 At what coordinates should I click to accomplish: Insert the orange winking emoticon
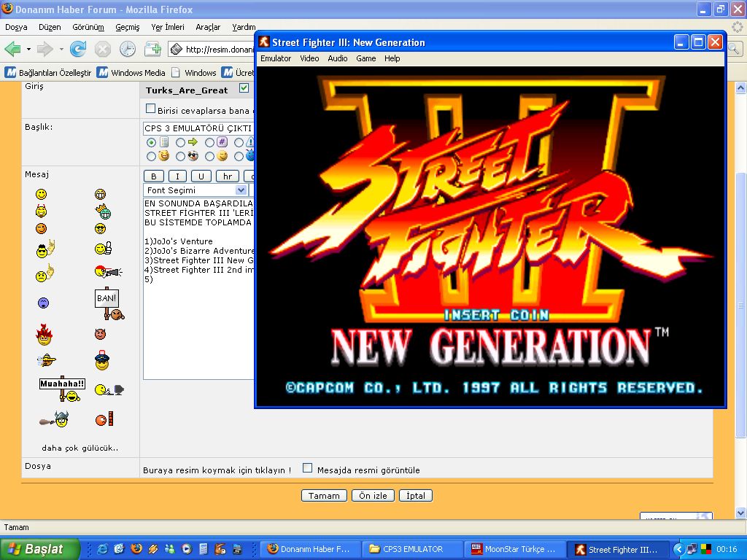click(x=42, y=228)
